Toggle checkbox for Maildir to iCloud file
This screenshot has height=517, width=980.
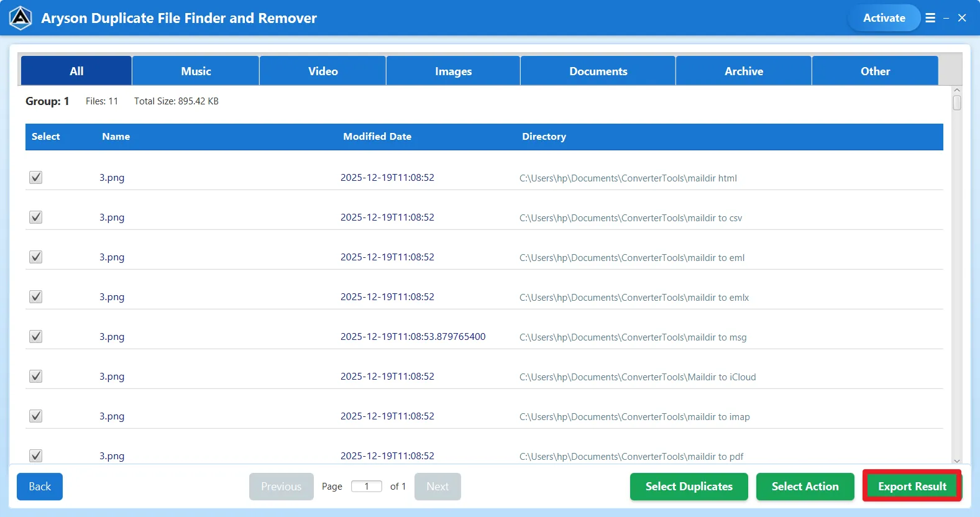coord(36,377)
